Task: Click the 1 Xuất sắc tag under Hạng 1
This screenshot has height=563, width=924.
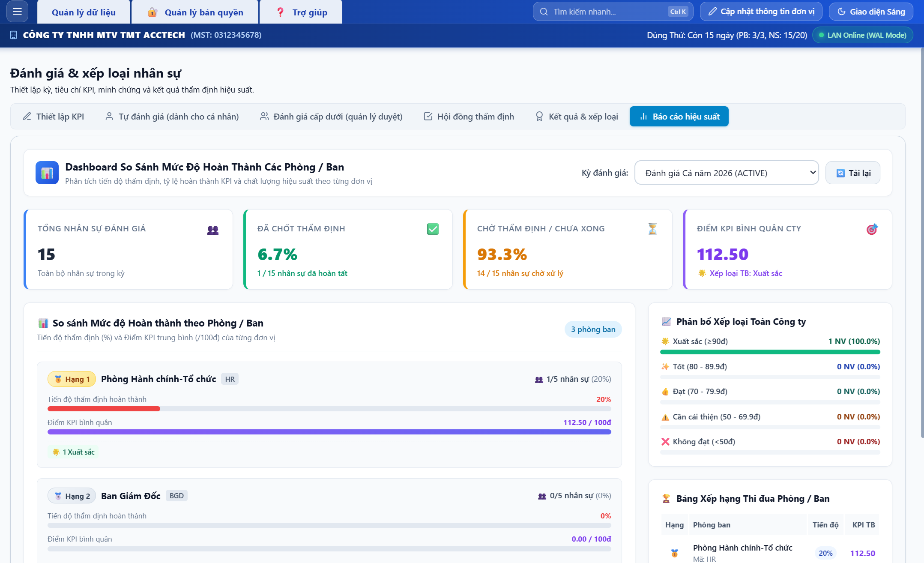Action: tap(73, 452)
